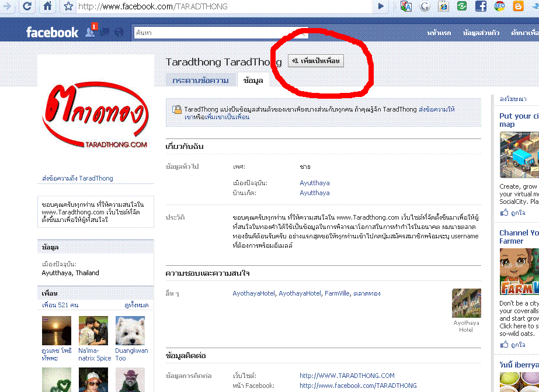
Task: Open the Blogger extension icon
Action: pyautogui.click(x=518, y=6)
